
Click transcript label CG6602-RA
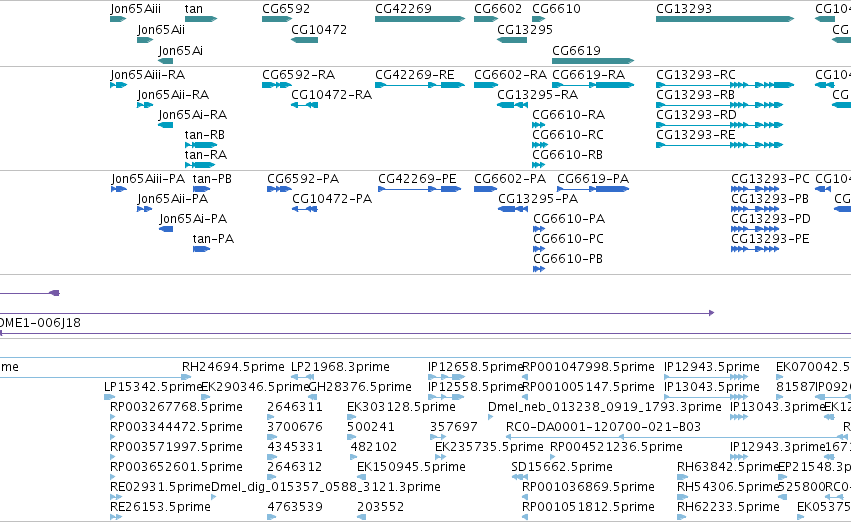510,74
